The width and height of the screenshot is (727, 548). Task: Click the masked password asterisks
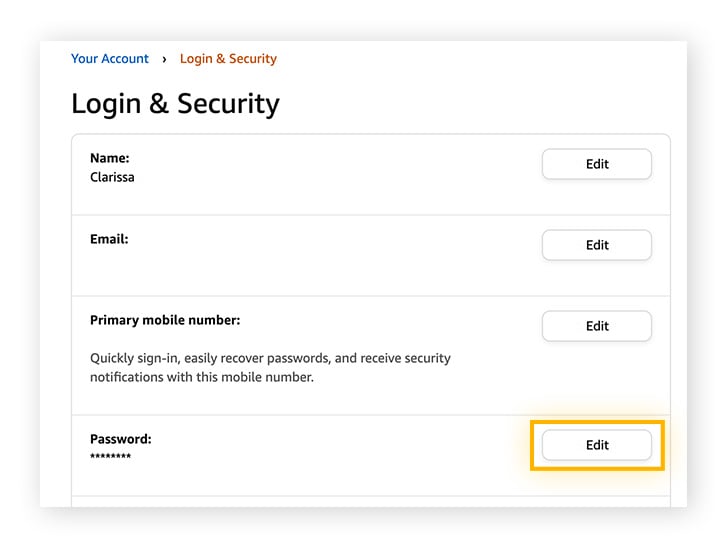point(110,457)
